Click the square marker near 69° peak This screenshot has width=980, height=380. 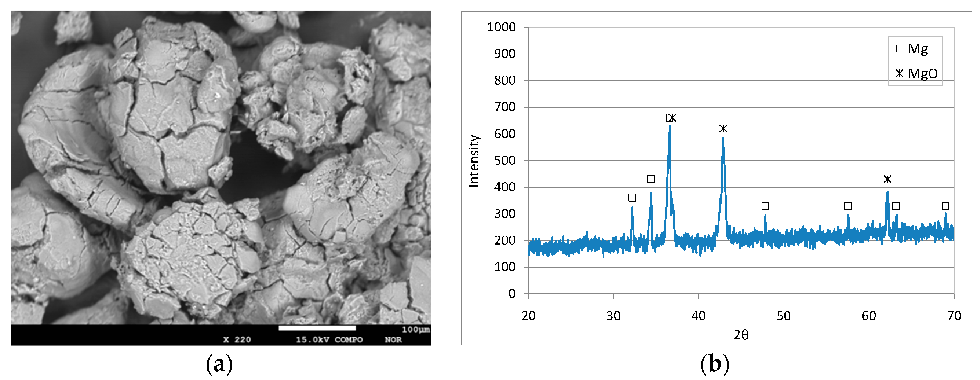click(x=946, y=205)
